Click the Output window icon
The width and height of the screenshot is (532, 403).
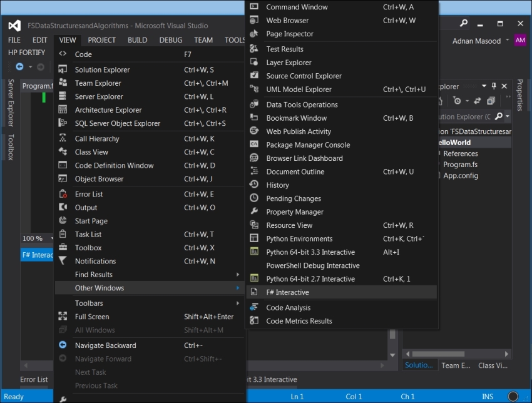(63, 207)
